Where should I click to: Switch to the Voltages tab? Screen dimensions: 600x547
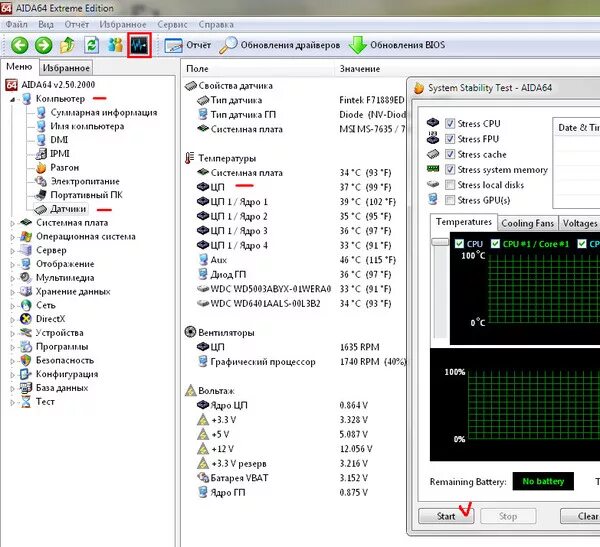[x=580, y=223]
